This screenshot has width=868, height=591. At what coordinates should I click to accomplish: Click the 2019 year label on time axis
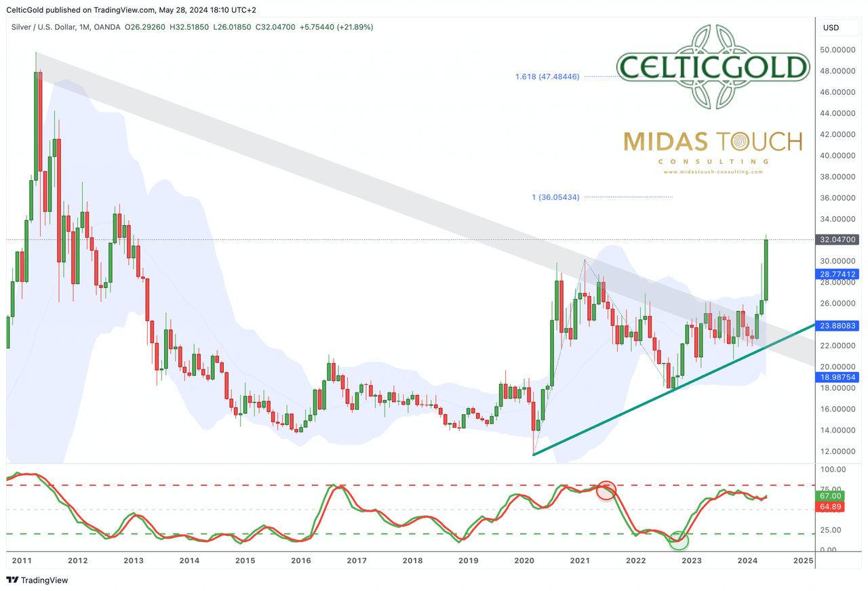(x=469, y=561)
